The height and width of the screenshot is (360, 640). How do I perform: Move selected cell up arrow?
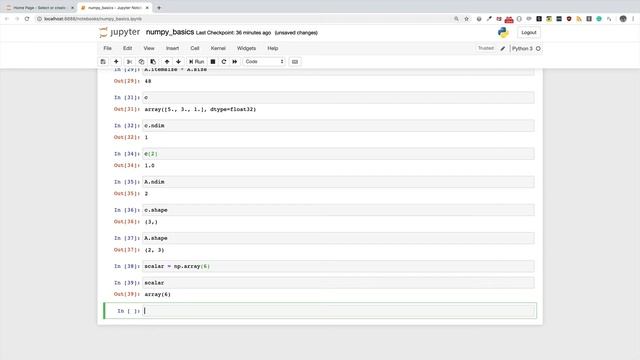[x=167, y=62]
